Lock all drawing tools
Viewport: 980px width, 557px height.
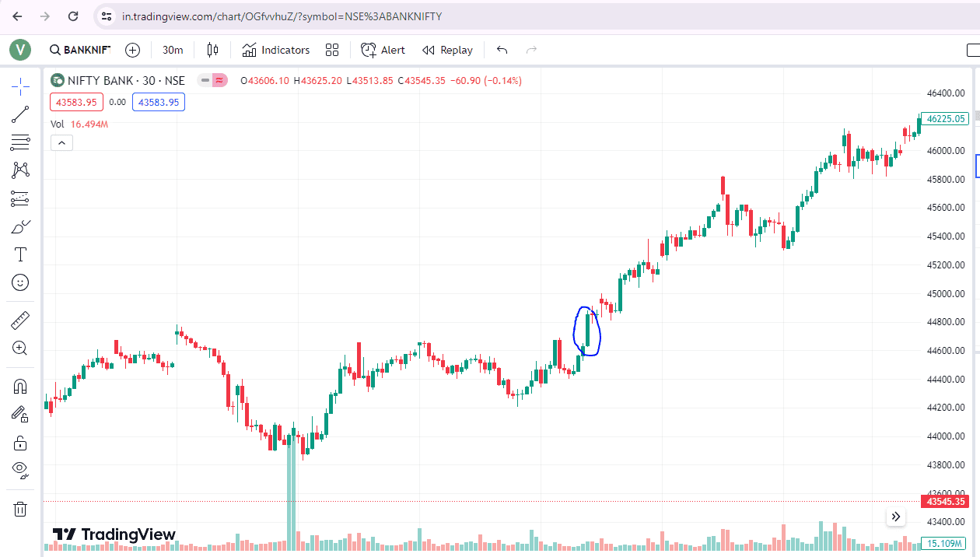(x=20, y=442)
